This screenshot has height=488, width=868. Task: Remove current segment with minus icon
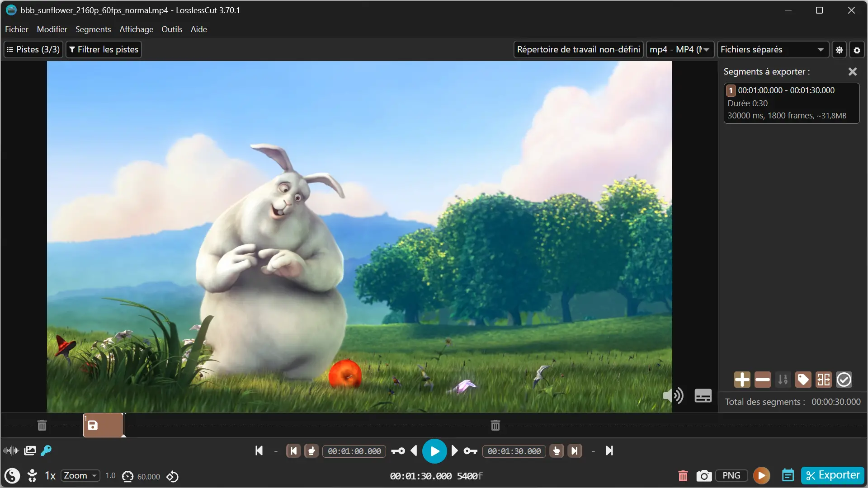(762, 380)
